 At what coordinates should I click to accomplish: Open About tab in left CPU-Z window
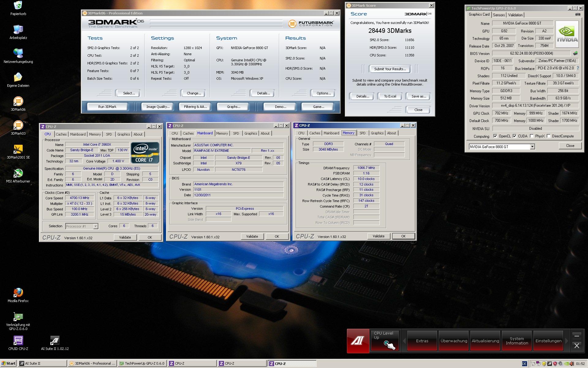138,134
